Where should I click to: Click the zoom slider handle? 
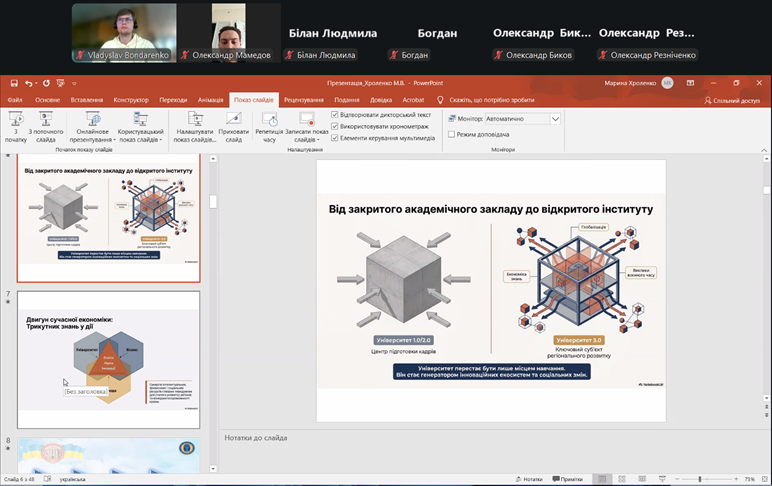point(700,479)
